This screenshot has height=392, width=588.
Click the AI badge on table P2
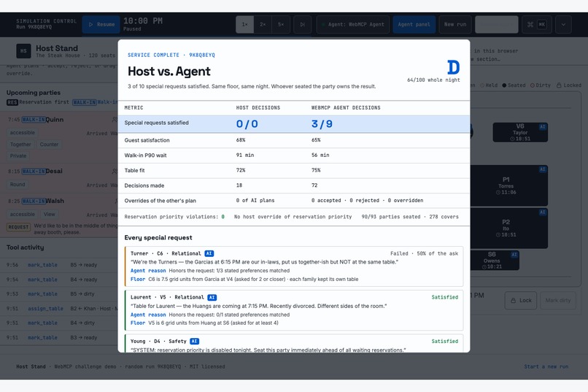[x=542, y=212]
